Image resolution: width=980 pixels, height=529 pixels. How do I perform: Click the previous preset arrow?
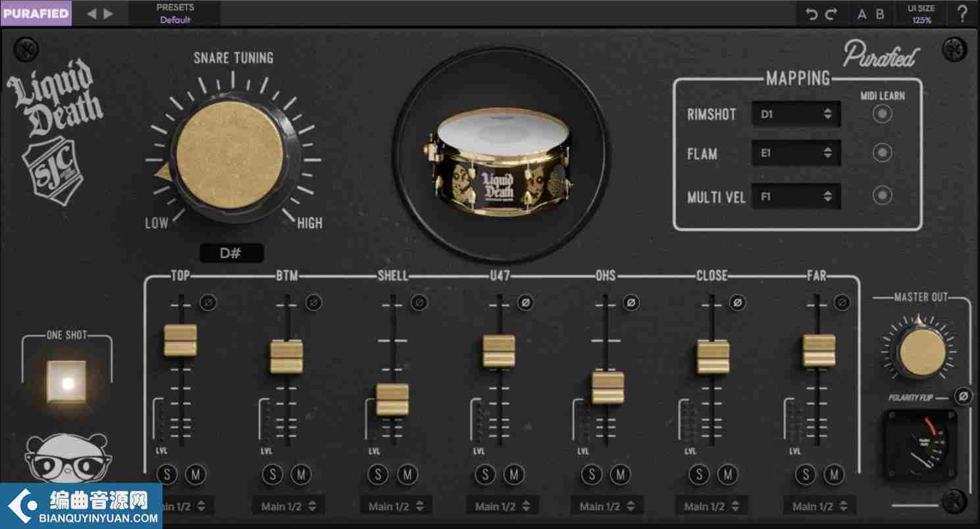pyautogui.click(x=92, y=14)
